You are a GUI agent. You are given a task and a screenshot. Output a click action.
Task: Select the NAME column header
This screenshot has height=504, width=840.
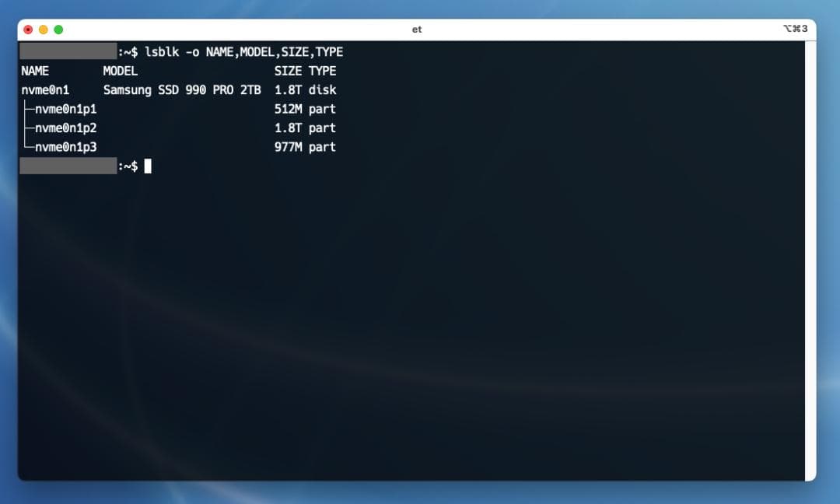pyautogui.click(x=34, y=71)
